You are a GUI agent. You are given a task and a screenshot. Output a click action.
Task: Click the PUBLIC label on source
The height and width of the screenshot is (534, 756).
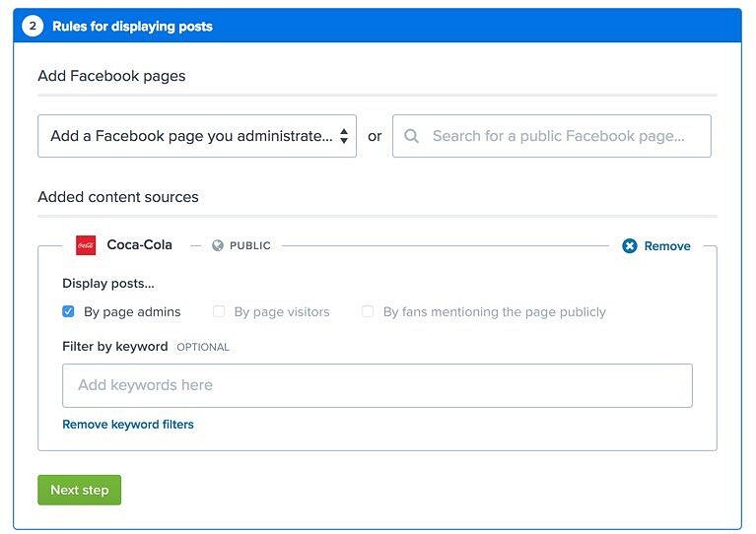tap(249, 245)
